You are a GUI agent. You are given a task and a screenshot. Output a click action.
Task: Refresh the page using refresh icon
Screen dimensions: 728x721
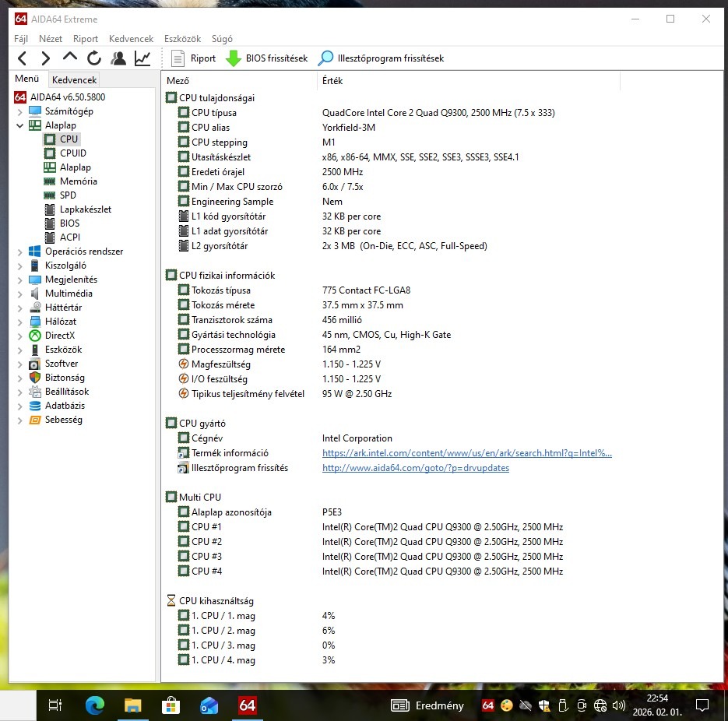[x=93, y=58]
